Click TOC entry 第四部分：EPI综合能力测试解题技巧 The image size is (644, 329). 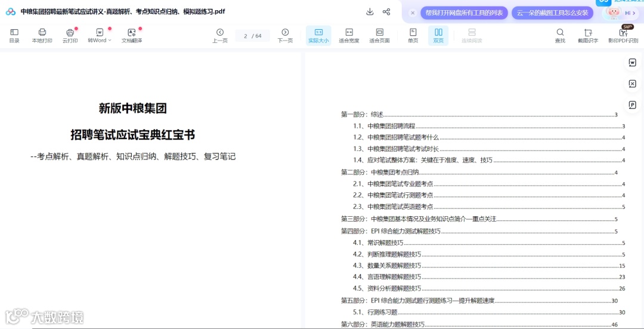[x=479, y=231]
